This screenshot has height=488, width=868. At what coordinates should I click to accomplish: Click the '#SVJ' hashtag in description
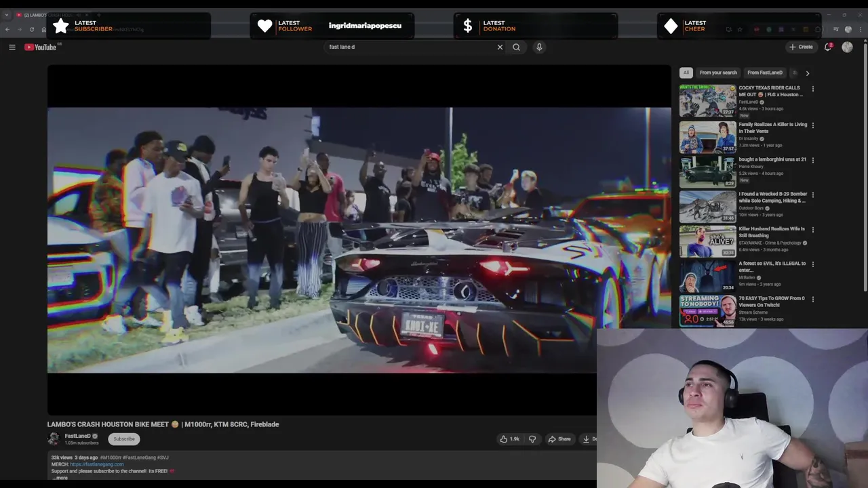tap(163, 457)
